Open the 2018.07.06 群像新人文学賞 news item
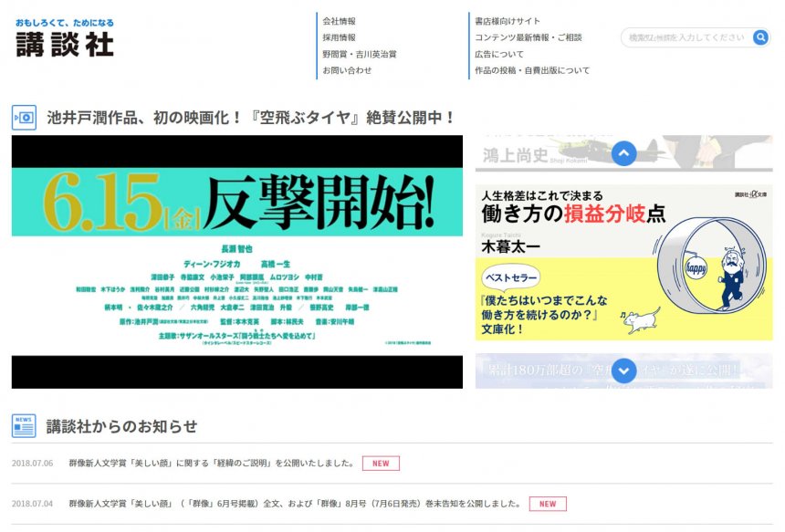Image resolution: width=785 pixels, height=532 pixels. click(211, 464)
